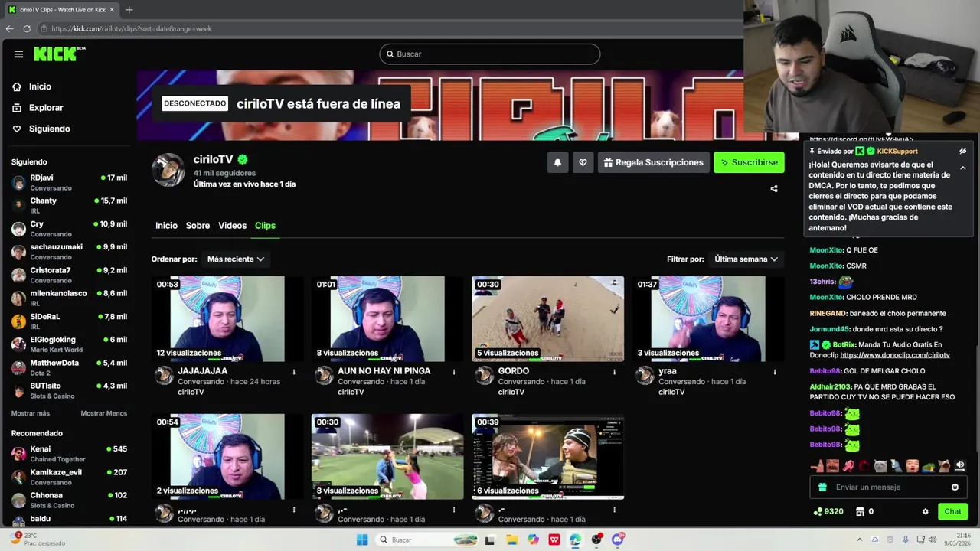The image size is (980, 551).
Task: Go to Explorar in sidebar
Action: (x=46, y=108)
